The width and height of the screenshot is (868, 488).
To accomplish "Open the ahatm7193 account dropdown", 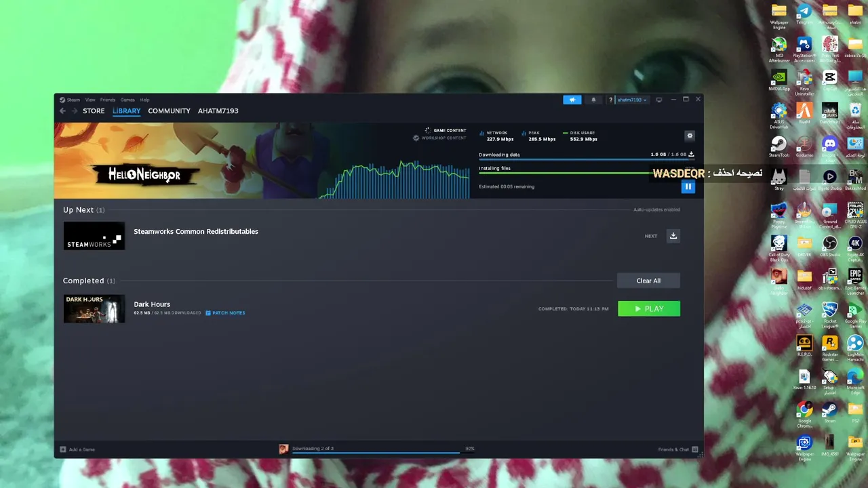I will 632,100.
